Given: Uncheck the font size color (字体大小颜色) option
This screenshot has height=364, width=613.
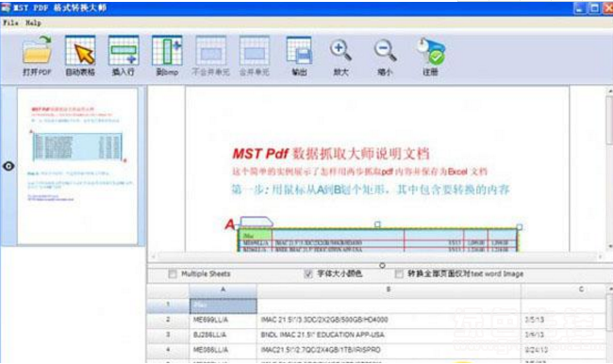Looking at the screenshot, I should coord(308,273).
